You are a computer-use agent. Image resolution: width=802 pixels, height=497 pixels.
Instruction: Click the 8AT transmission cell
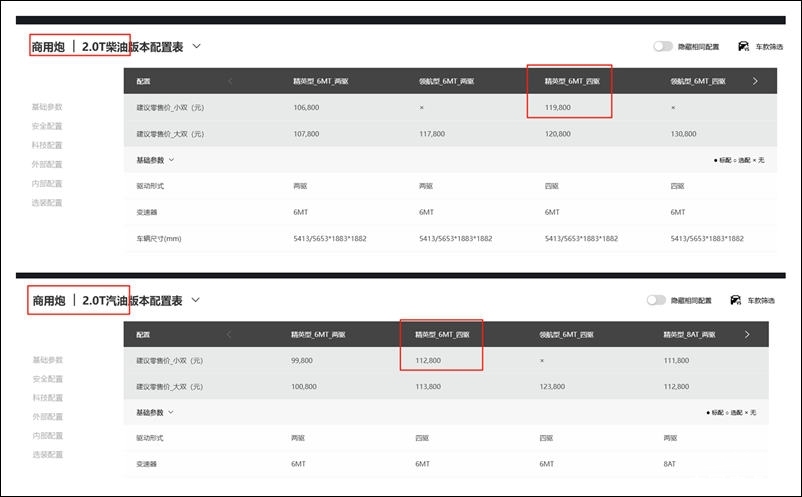point(670,464)
